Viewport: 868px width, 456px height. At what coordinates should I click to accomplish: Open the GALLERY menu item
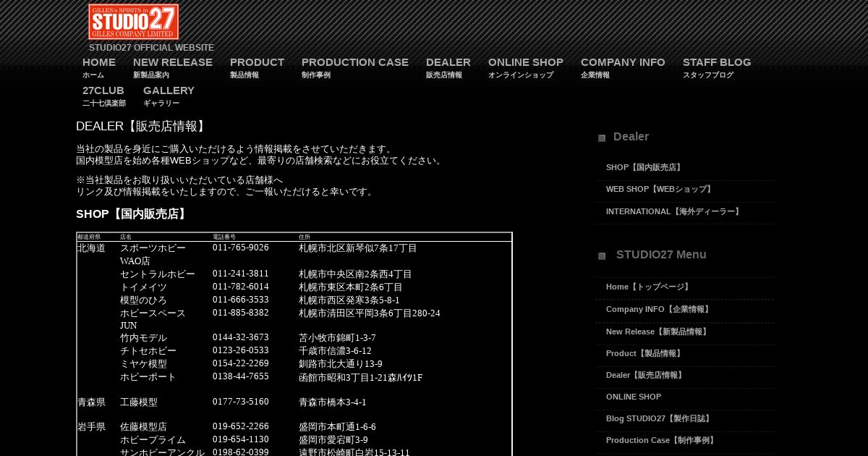(169, 96)
